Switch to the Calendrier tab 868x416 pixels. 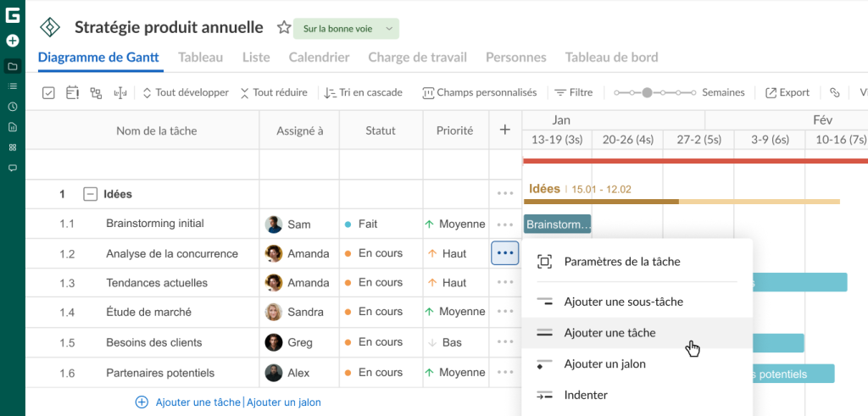[319, 58]
